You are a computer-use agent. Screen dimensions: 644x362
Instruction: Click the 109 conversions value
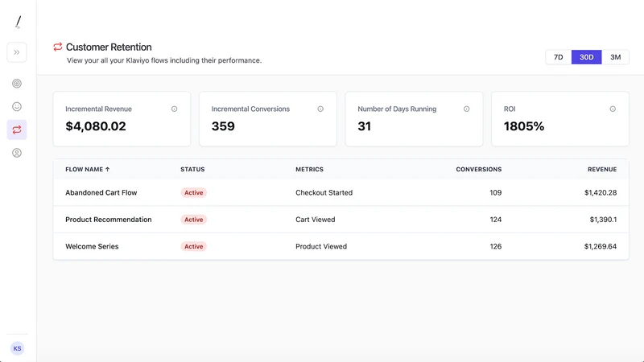click(496, 192)
